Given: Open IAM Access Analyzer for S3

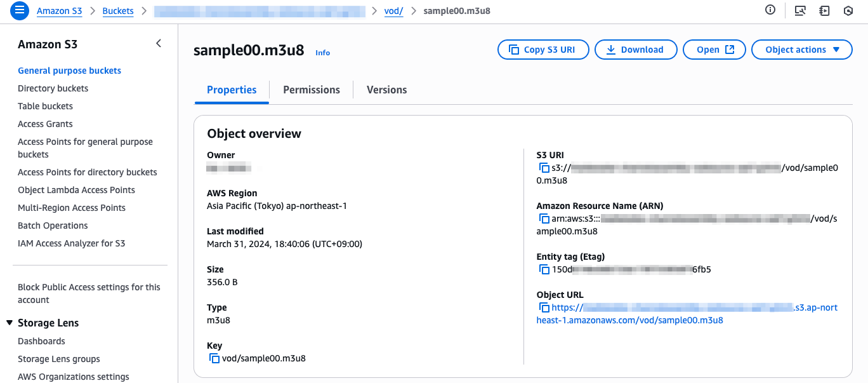Looking at the screenshot, I should click(72, 243).
